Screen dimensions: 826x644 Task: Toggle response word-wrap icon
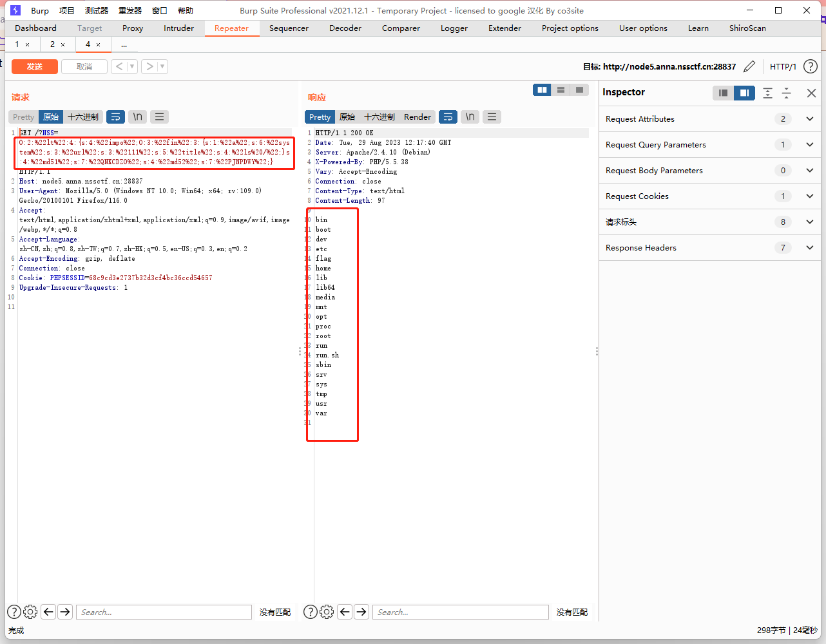pyautogui.click(x=448, y=117)
